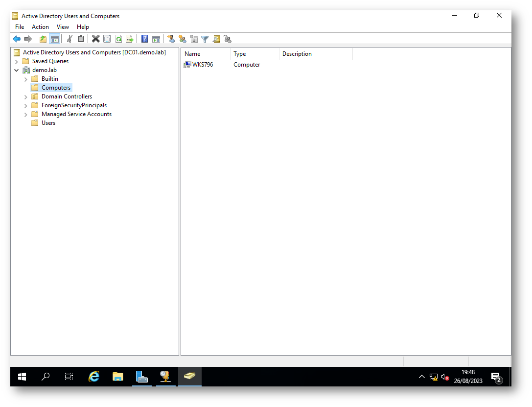Open Task View on the taskbar
Screen dimensions: 532x407
tap(69, 377)
